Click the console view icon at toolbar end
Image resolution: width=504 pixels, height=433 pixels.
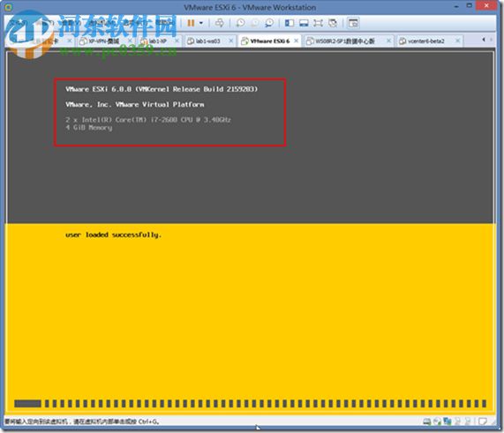click(x=353, y=23)
